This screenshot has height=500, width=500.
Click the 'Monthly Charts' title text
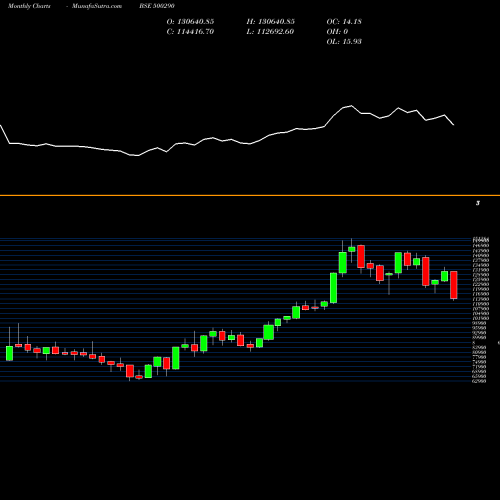(x=29, y=6)
